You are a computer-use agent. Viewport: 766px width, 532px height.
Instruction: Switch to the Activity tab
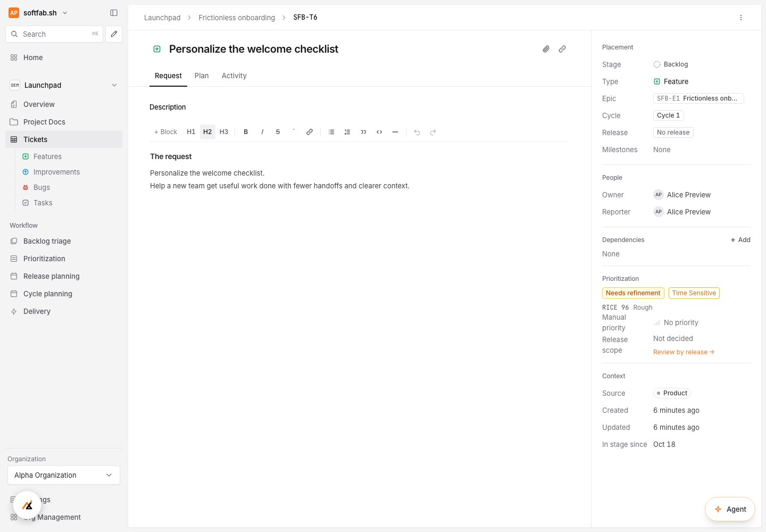point(234,76)
